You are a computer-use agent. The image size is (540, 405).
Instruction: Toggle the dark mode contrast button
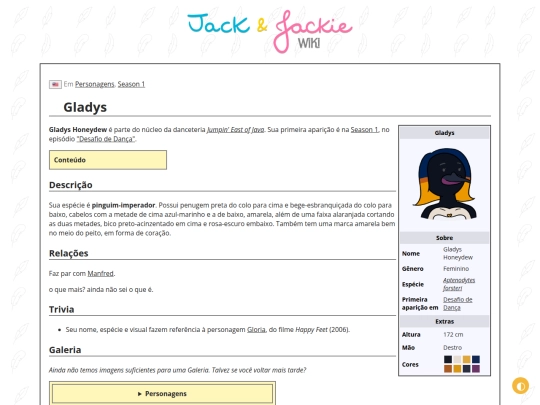click(x=520, y=386)
